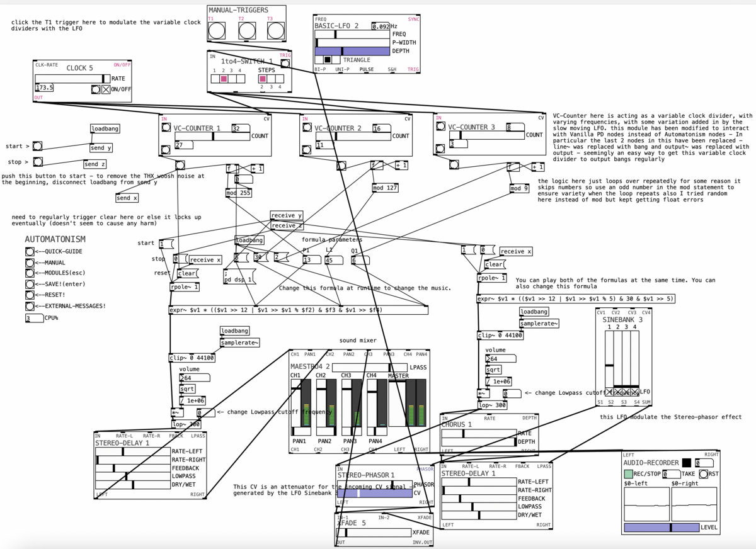This screenshot has height=549, width=756.
Task: Select the first BASIC-LFO waveform radio cell
Action: pos(319,60)
